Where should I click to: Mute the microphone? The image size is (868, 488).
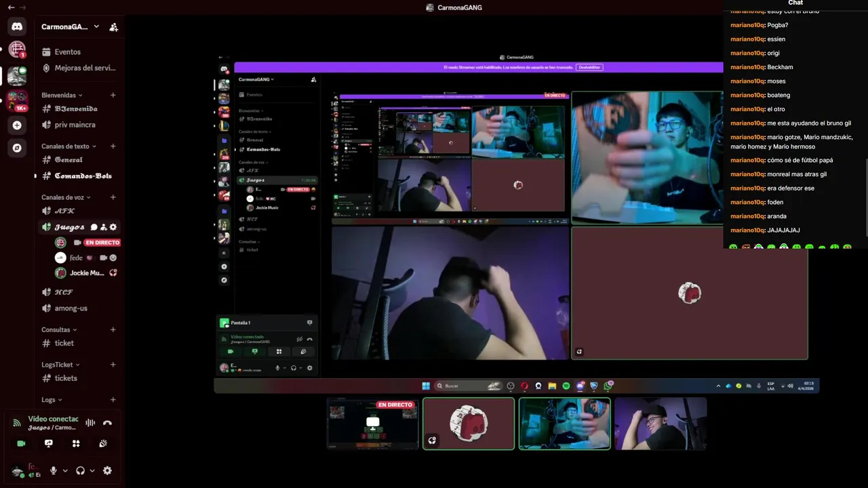click(x=54, y=470)
